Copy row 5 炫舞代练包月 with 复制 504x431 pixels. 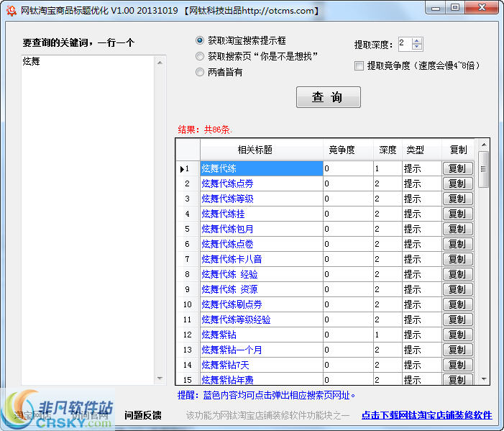tap(458, 229)
